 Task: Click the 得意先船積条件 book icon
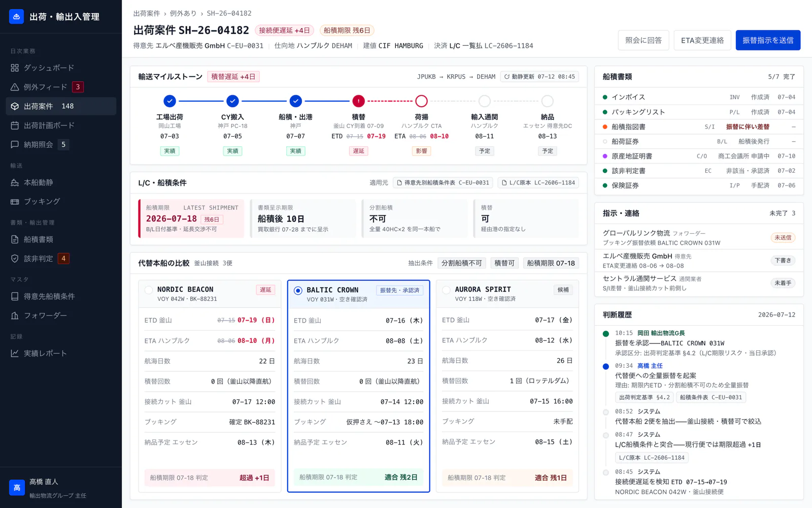coord(15,296)
